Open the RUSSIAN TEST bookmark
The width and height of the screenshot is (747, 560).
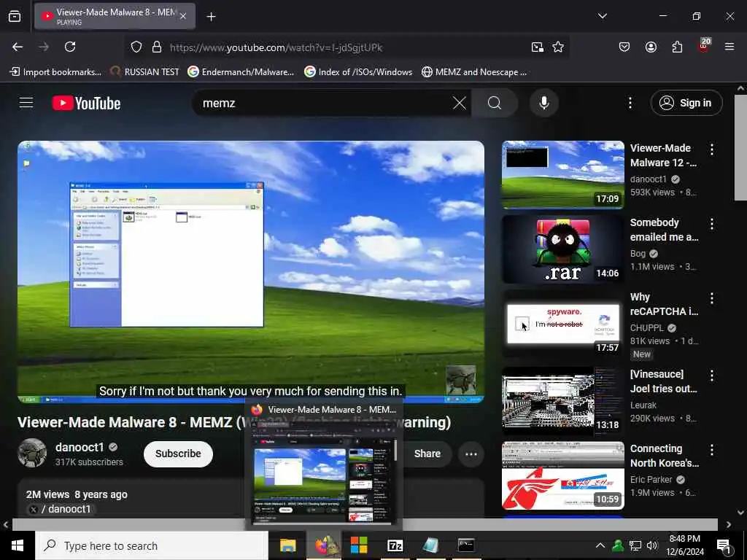[x=144, y=72]
